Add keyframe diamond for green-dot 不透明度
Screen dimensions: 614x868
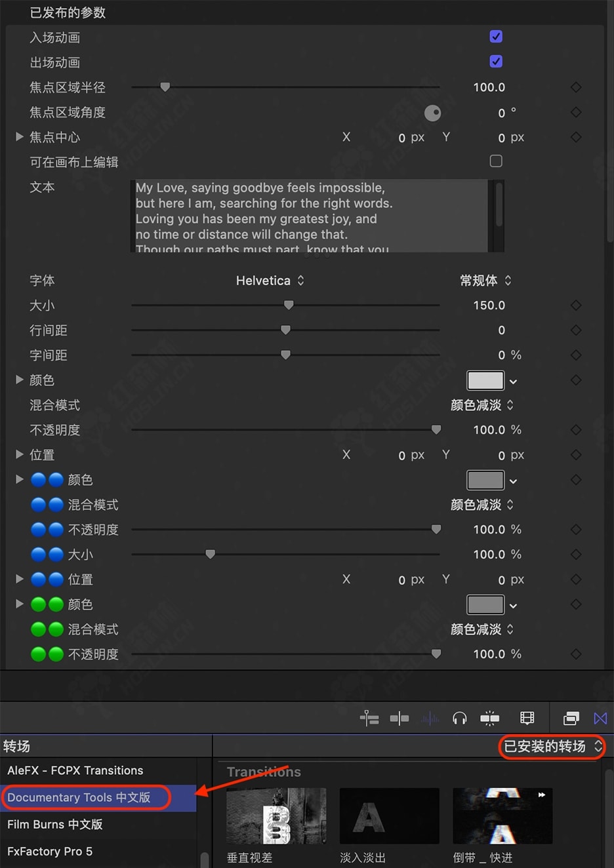point(576,654)
